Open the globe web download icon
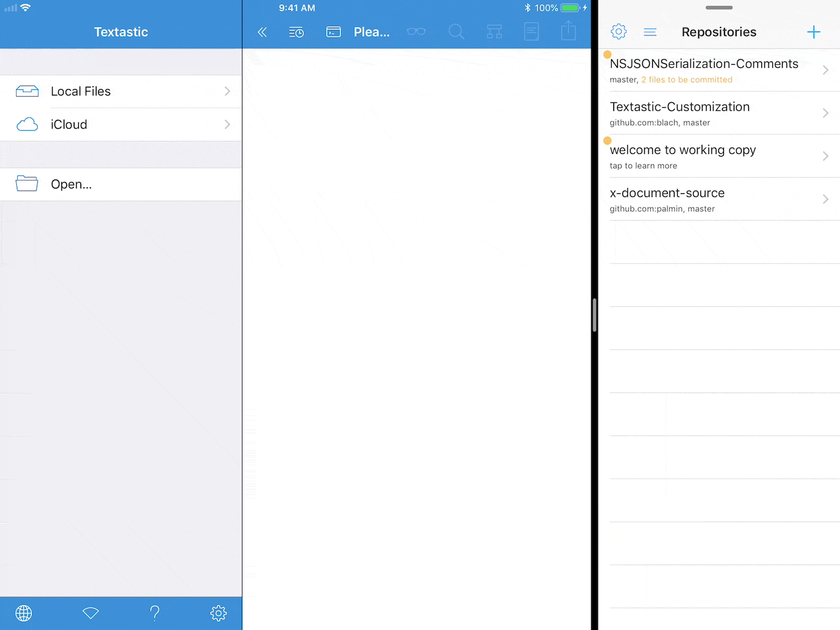840x630 pixels. pos(24,613)
